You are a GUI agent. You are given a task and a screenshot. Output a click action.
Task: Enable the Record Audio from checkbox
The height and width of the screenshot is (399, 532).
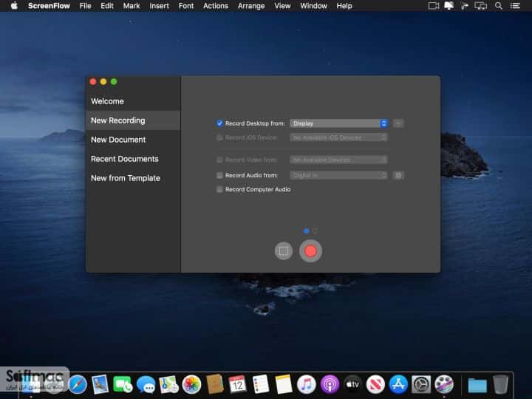click(x=219, y=175)
